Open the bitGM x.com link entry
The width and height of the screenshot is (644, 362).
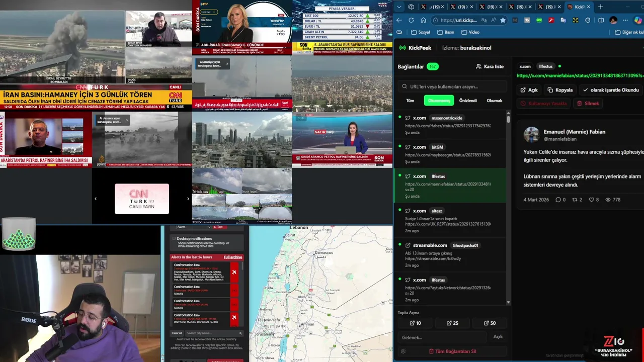(x=450, y=154)
